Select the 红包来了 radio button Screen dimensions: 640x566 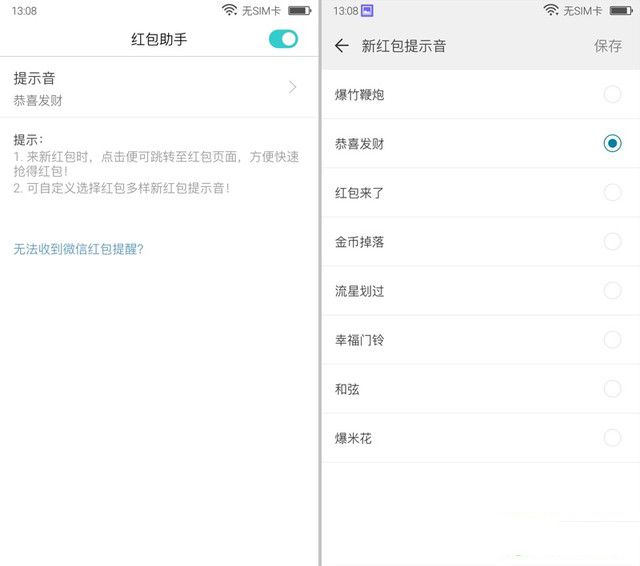tap(612, 192)
